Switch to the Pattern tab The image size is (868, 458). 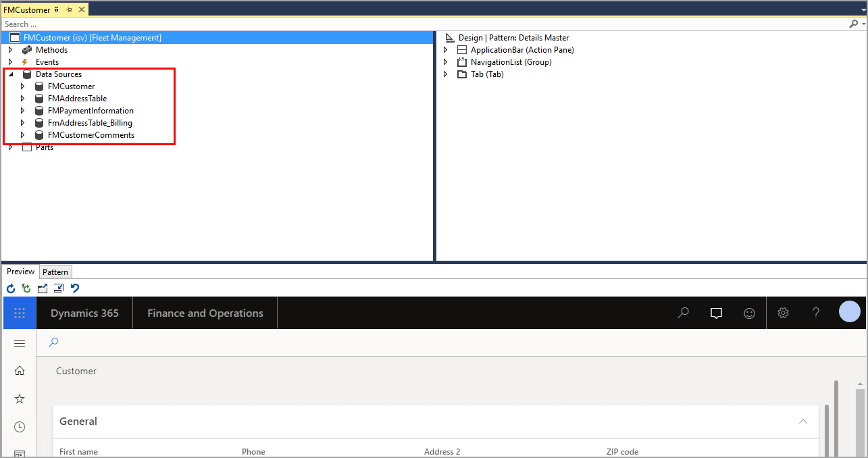(55, 271)
